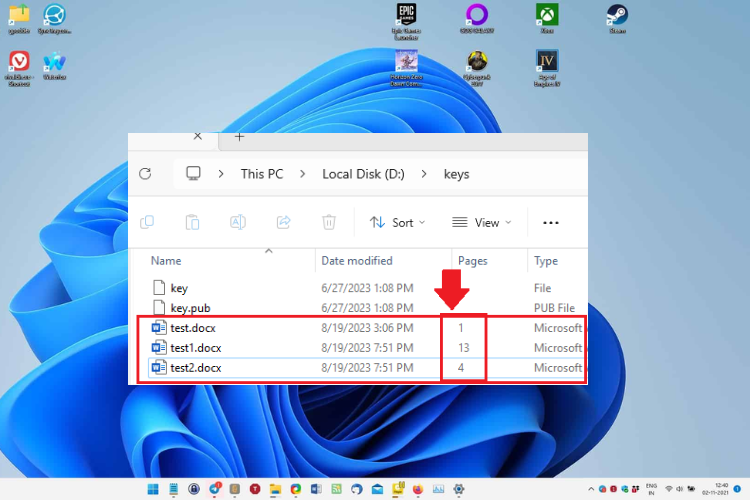Select This PC in the breadcrumb path
The width and height of the screenshot is (750, 500).
point(262,174)
